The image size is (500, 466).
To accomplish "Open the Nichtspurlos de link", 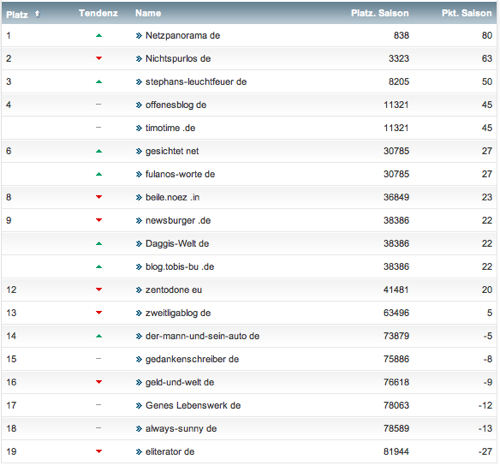I will coord(178,58).
